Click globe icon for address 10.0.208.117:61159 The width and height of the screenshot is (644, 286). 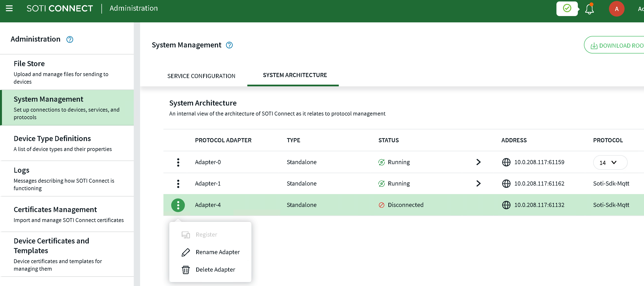point(506,162)
